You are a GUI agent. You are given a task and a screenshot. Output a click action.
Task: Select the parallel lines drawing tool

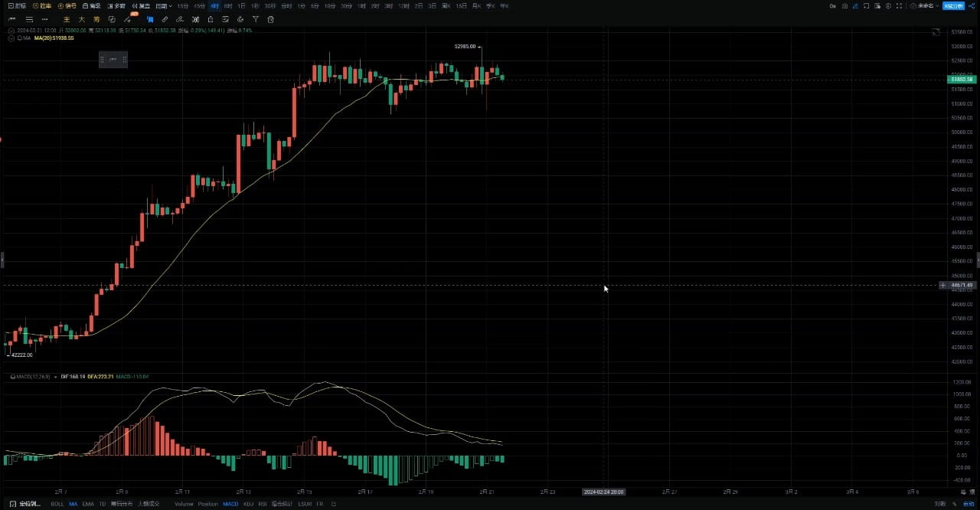point(29,19)
